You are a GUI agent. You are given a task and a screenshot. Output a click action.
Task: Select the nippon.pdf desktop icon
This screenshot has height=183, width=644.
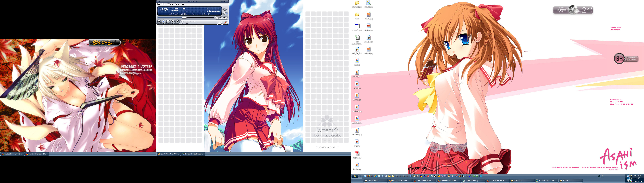click(357, 155)
